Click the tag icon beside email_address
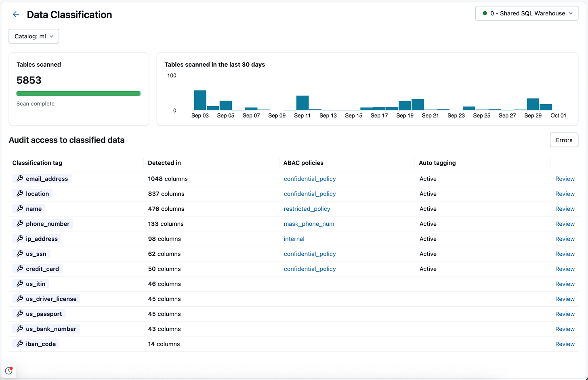This screenshot has height=380, width=588. click(19, 178)
